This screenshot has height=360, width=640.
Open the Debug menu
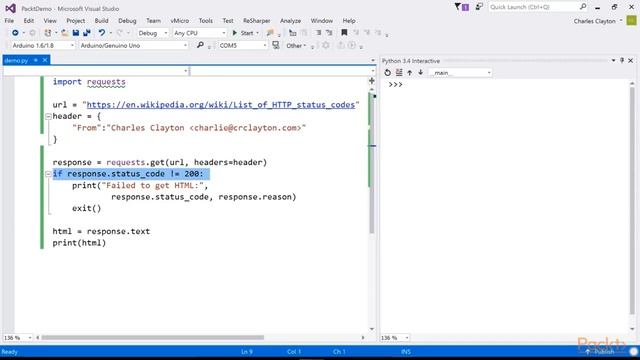point(127,20)
